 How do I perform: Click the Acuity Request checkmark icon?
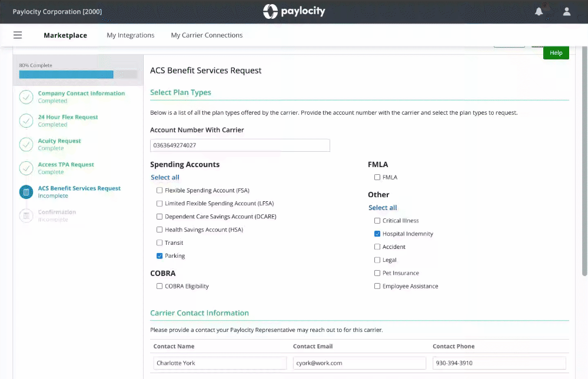coord(26,144)
